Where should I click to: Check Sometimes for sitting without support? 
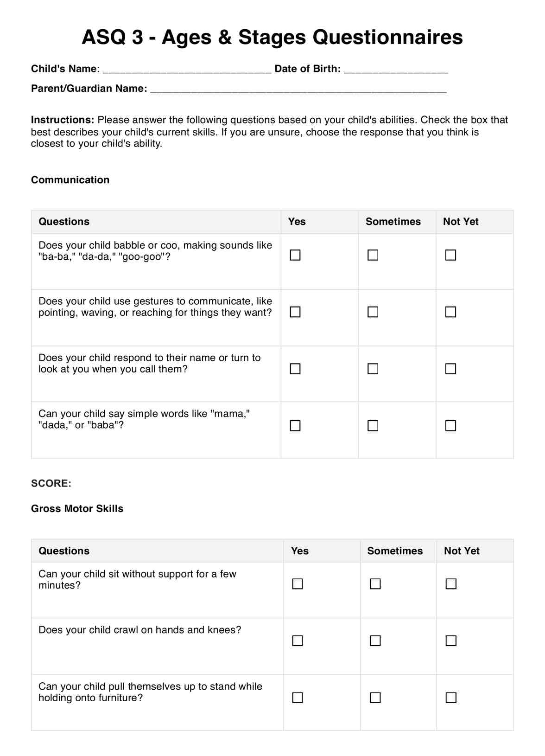[375, 584]
